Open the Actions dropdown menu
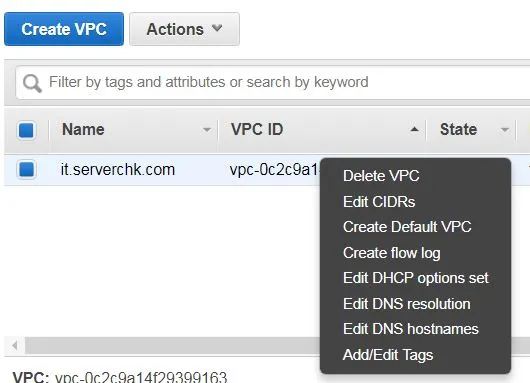Image resolution: width=530 pixels, height=383 pixels. (x=184, y=29)
